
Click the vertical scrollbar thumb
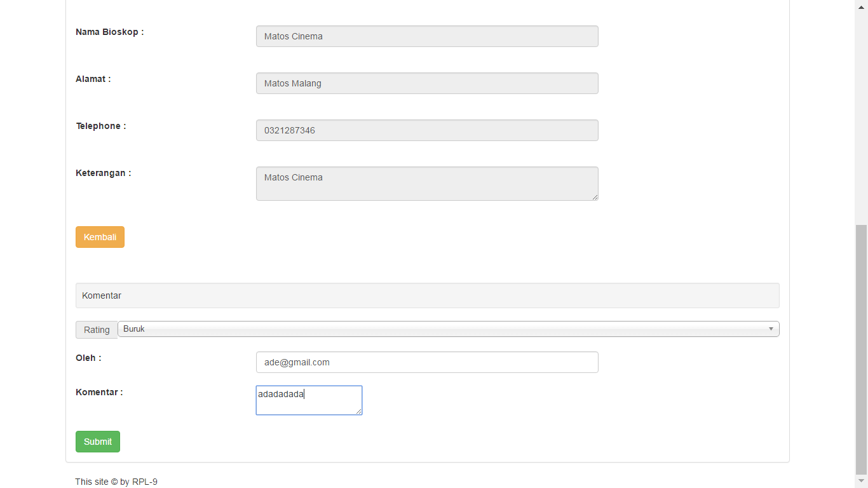[861, 348]
